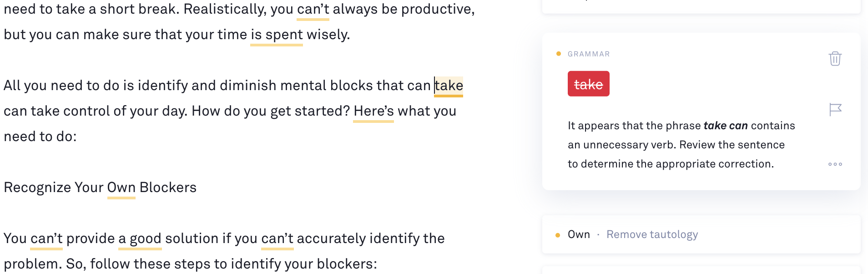Place cursor on the word "Blockers" in heading
This screenshot has height=274, width=868.
pos(168,188)
